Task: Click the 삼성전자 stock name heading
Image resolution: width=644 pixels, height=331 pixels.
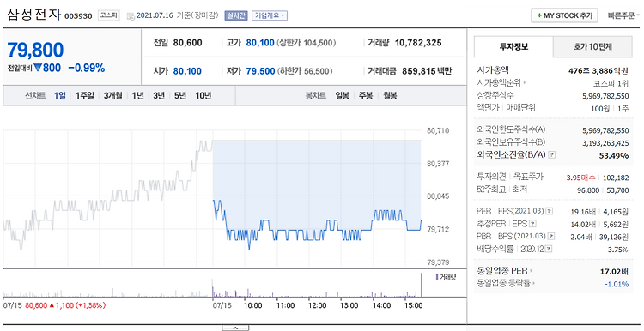Action: 33,15
